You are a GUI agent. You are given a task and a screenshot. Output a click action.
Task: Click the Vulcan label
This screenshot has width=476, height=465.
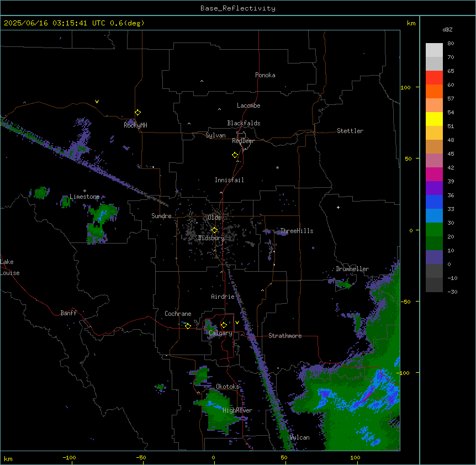[x=299, y=437]
